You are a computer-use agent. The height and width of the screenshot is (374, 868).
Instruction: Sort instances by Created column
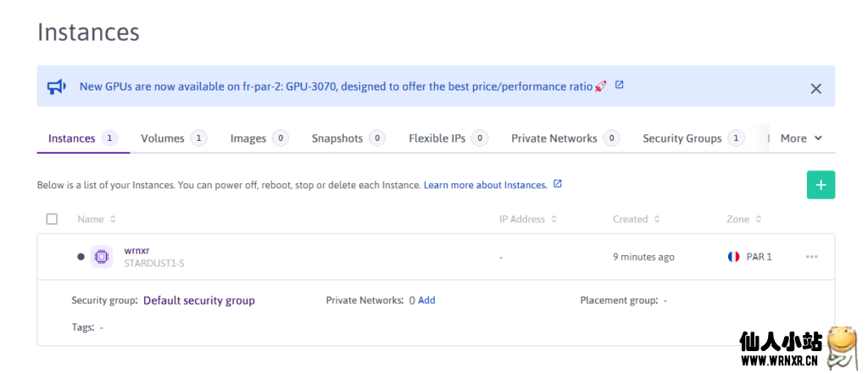(x=636, y=220)
